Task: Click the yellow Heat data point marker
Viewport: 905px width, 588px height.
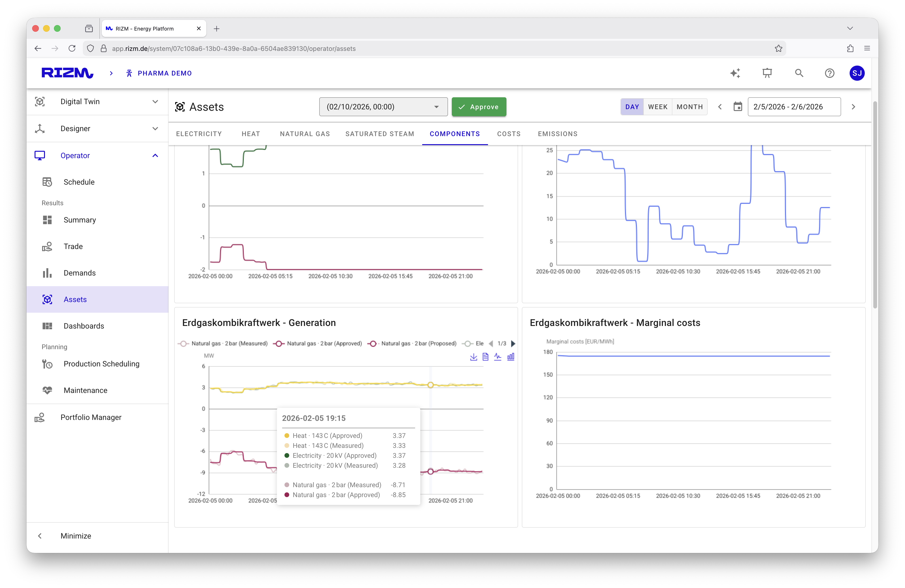Action: click(430, 385)
